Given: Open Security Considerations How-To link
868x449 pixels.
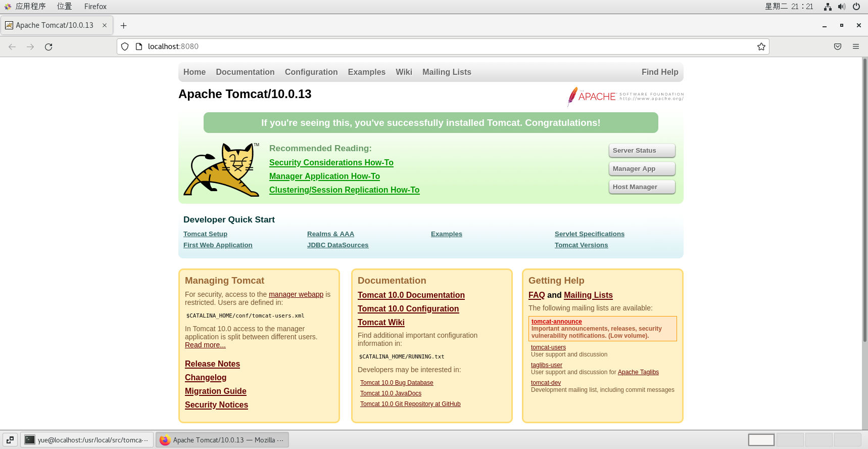Looking at the screenshot, I should [331, 162].
